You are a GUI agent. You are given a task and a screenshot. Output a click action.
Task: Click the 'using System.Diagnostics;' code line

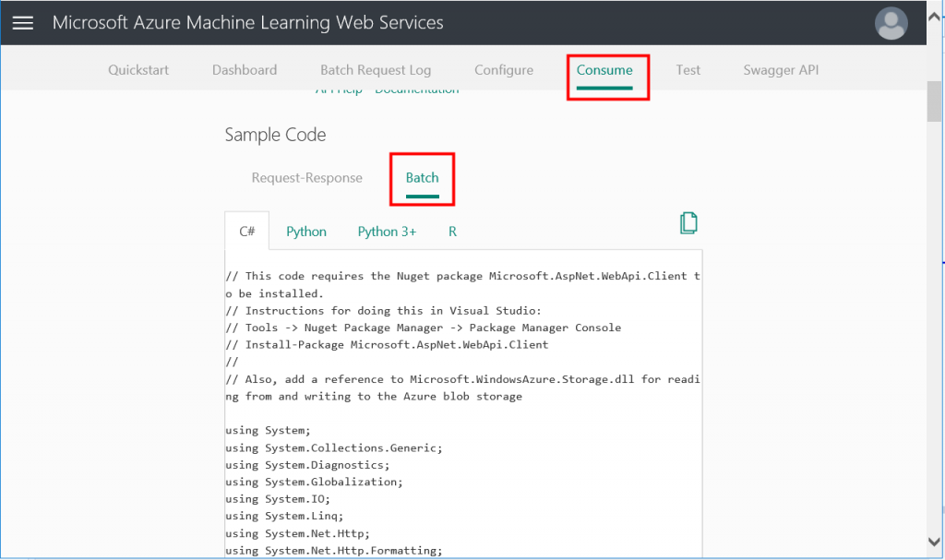307,465
